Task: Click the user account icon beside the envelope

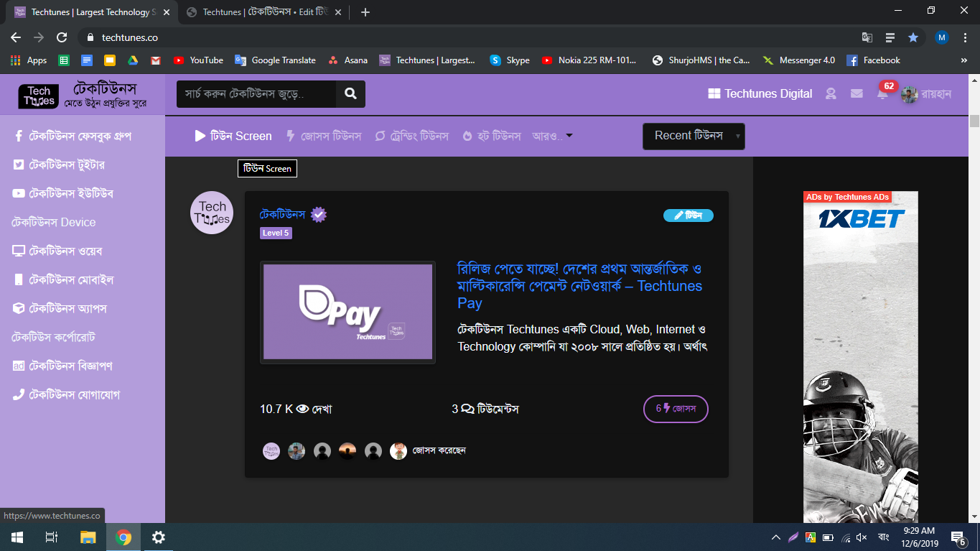Action: tap(831, 93)
